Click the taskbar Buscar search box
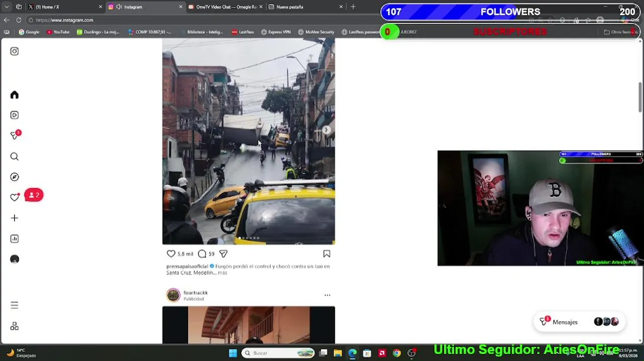 tap(278, 353)
